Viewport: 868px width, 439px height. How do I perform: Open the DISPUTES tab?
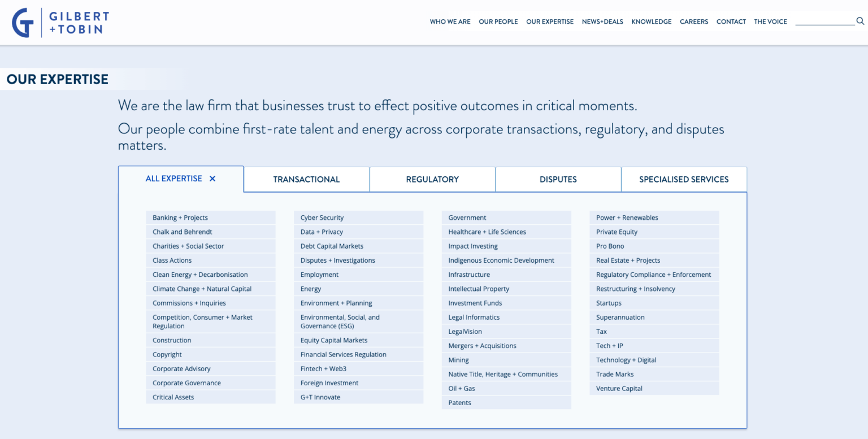tap(558, 179)
